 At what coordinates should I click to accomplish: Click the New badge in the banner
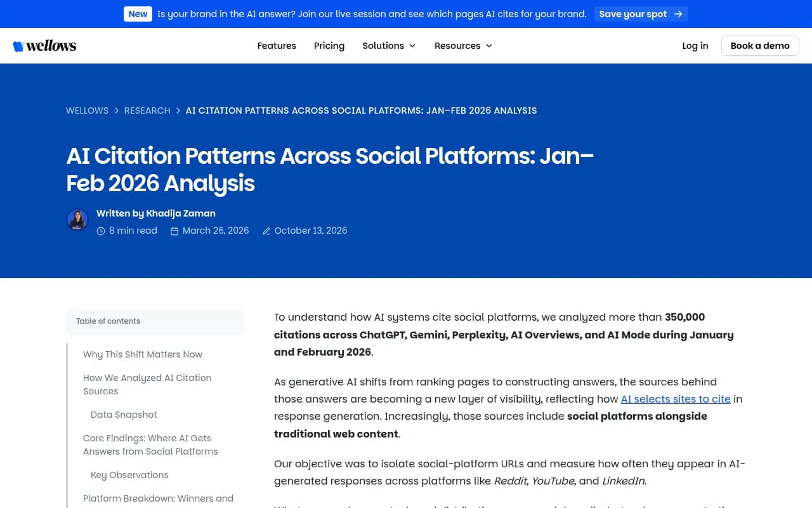[x=138, y=14]
